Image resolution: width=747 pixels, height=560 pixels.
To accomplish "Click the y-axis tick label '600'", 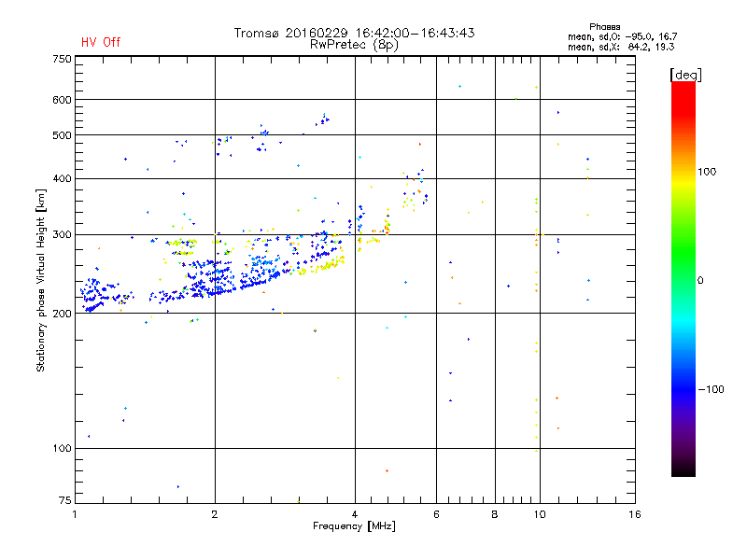I will 62,100.
